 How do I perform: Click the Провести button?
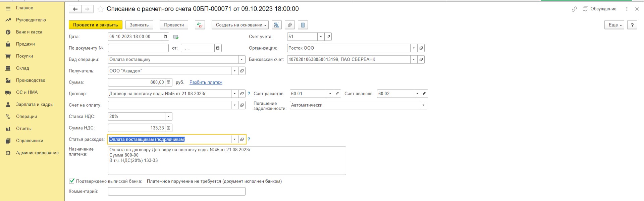[x=174, y=25]
